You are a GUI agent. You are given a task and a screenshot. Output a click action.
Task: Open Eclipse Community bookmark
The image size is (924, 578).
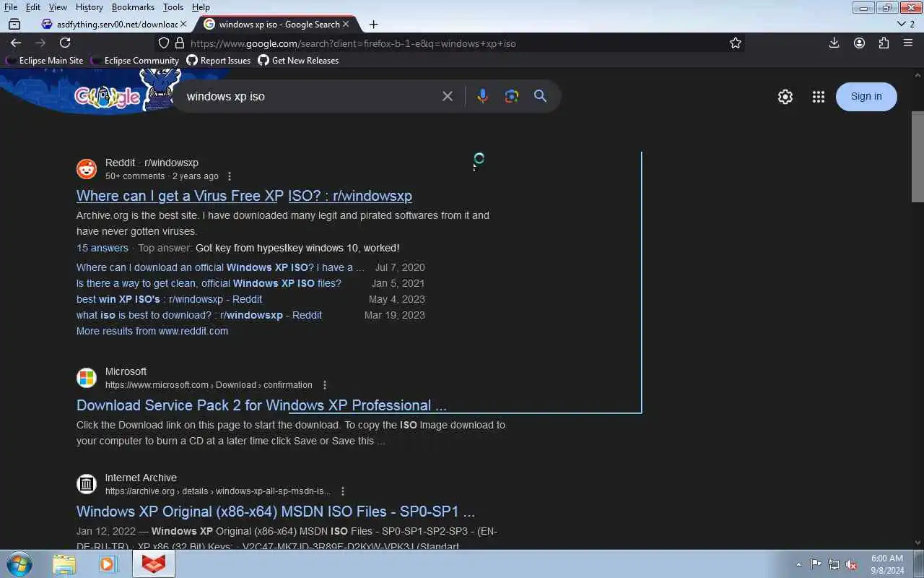click(135, 61)
